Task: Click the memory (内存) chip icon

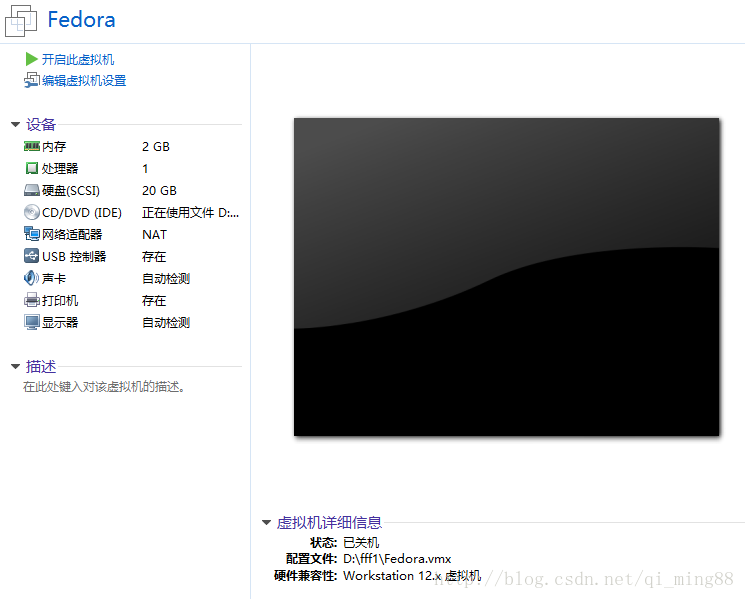Action: tap(31, 146)
